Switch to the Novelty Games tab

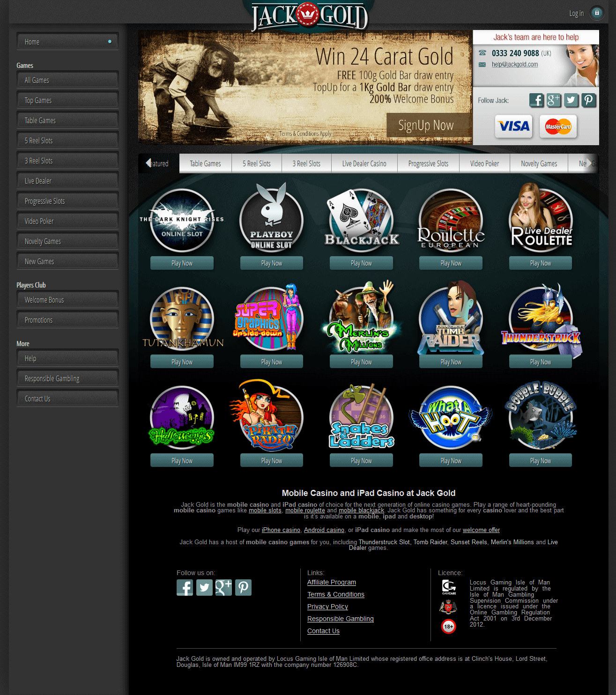[539, 163]
